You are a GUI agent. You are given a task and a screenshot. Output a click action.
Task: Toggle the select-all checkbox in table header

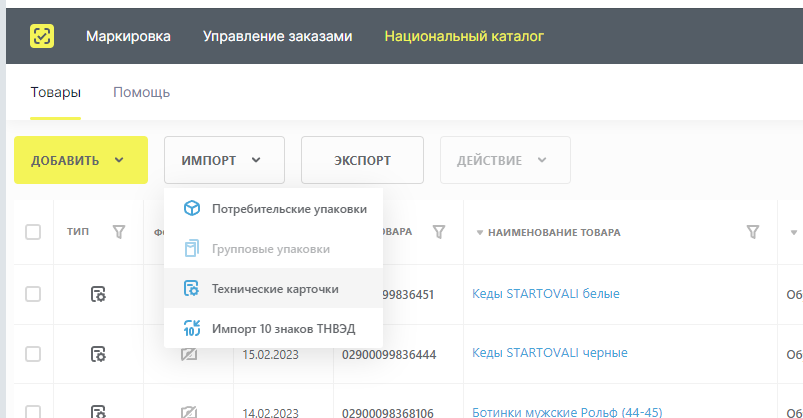(x=33, y=232)
